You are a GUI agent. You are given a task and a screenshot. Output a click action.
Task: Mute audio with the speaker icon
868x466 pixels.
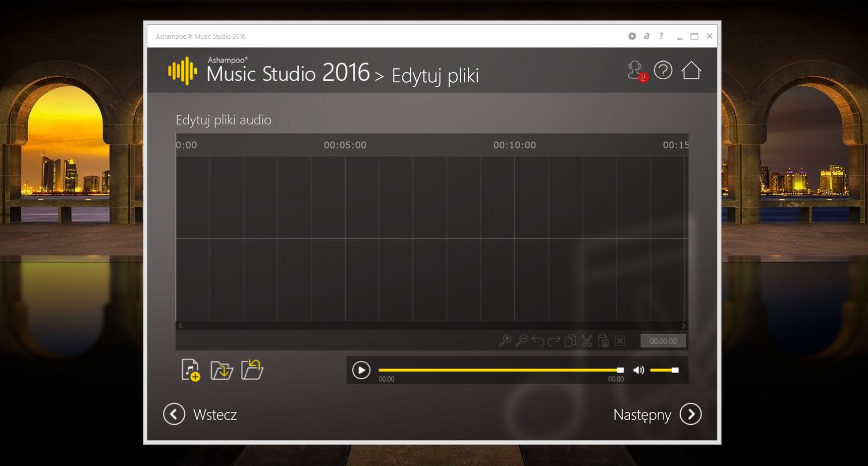coord(638,370)
